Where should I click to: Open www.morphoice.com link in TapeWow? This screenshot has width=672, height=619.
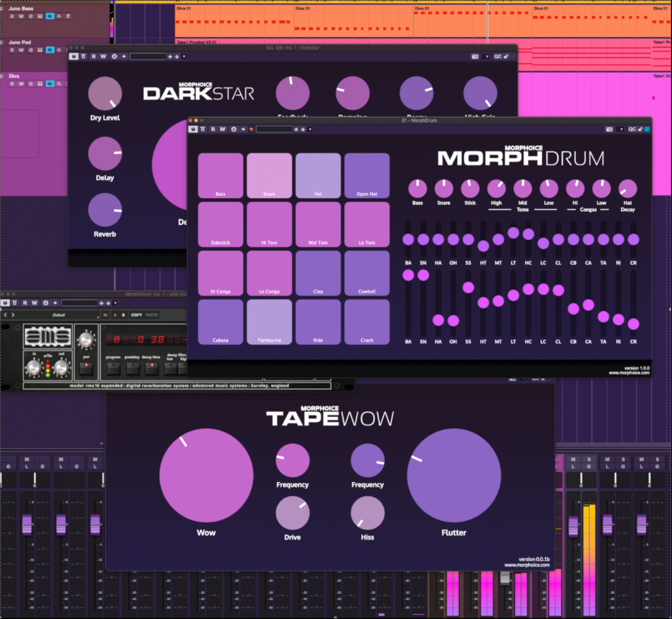pyautogui.click(x=527, y=565)
